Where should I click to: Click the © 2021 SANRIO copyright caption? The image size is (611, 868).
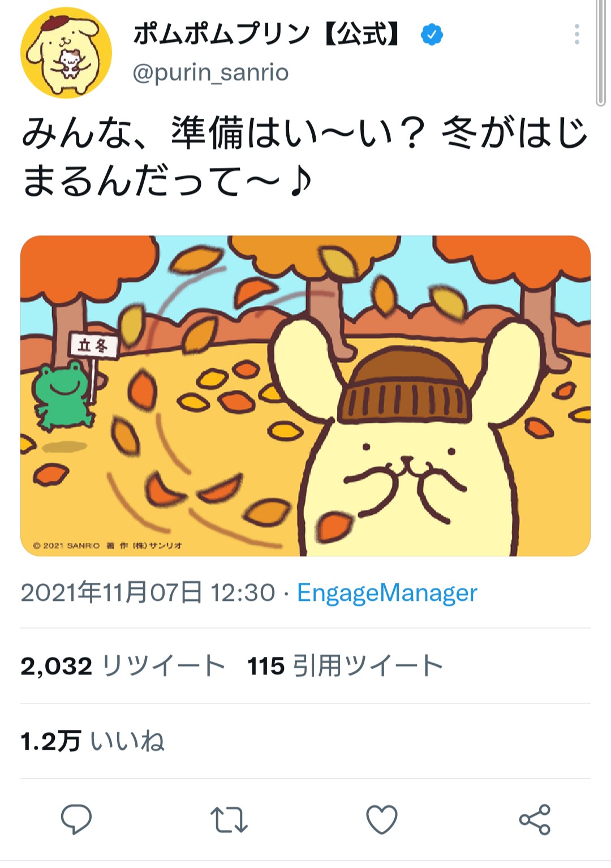(107, 545)
